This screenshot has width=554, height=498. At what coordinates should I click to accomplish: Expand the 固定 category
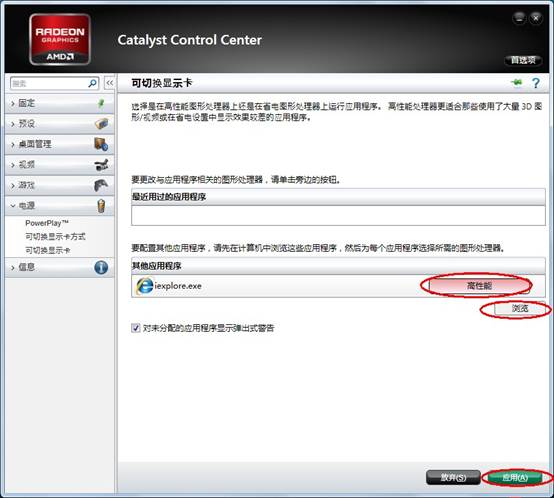59,103
